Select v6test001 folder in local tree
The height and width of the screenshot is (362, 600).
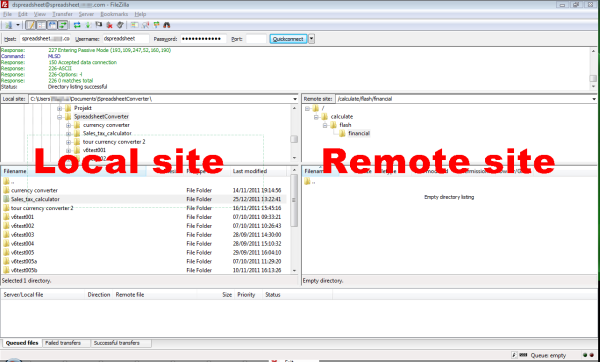point(94,150)
